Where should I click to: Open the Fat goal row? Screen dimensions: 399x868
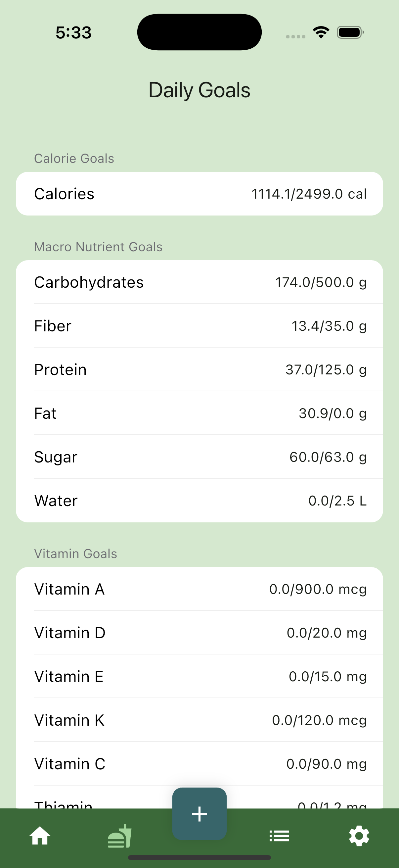(199, 413)
